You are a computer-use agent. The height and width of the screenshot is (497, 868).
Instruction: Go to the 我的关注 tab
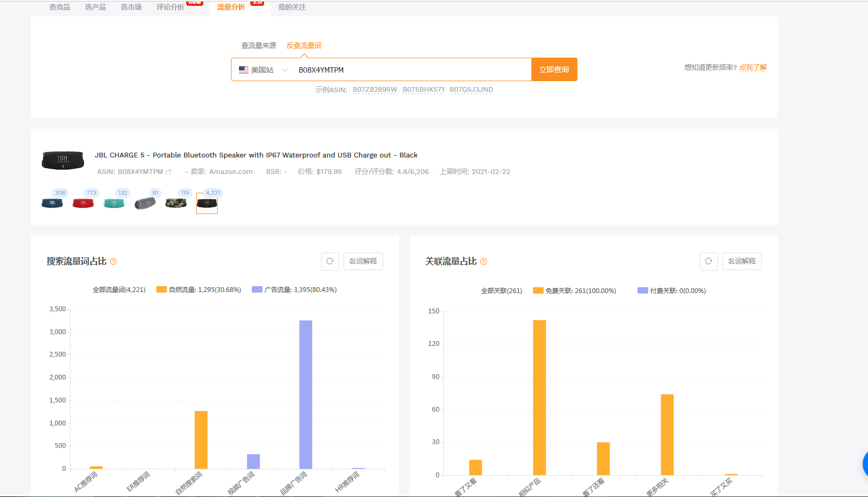[x=292, y=7]
